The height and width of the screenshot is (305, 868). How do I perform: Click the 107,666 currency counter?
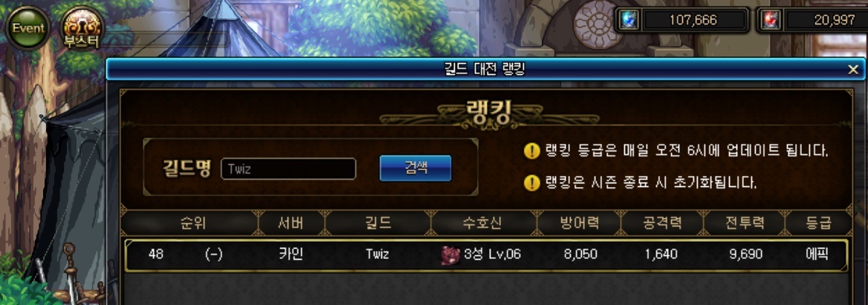point(693,21)
